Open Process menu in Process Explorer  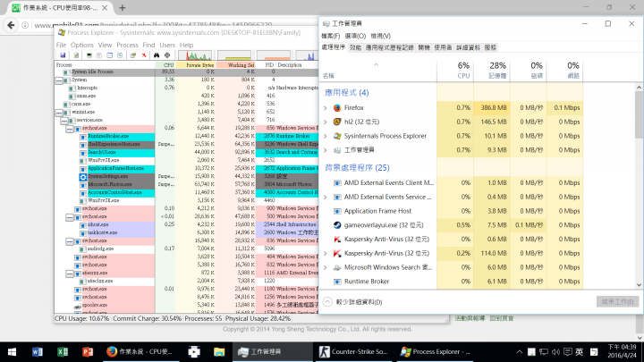[x=127, y=45]
